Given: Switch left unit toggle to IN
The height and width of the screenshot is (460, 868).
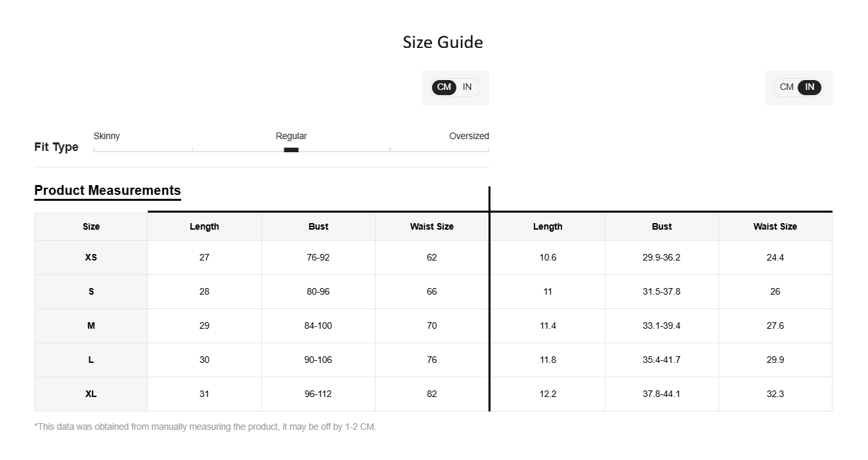Looking at the screenshot, I should click(x=467, y=87).
